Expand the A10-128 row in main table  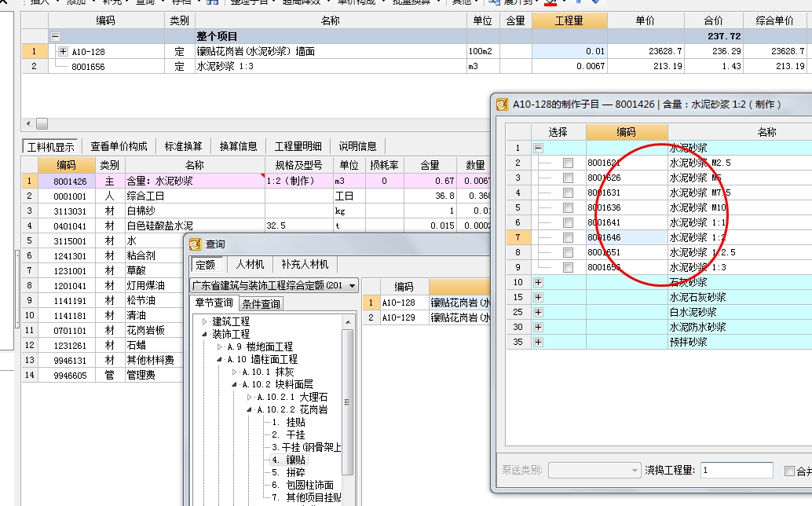point(63,51)
